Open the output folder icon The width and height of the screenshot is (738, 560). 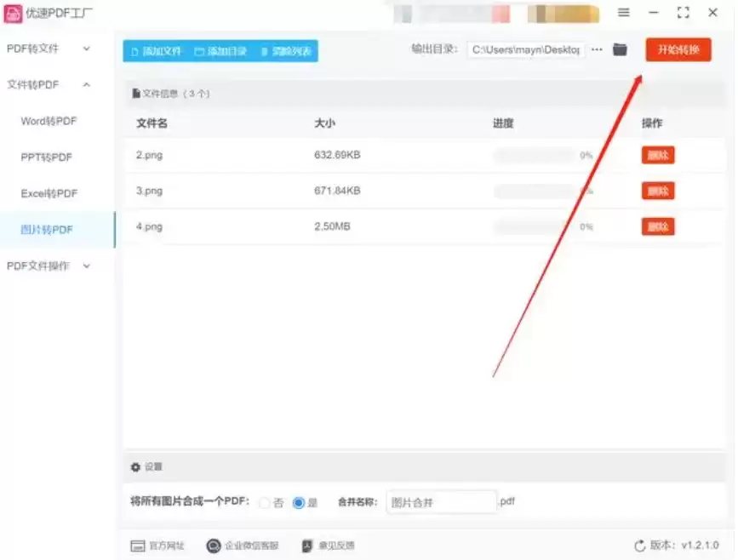tap(620, 50)
